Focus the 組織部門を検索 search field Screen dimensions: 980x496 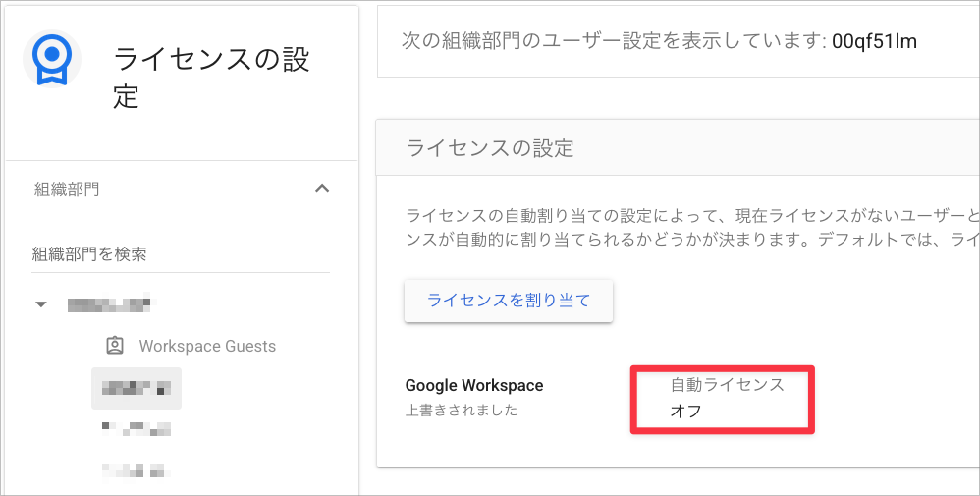coord(181,254)
